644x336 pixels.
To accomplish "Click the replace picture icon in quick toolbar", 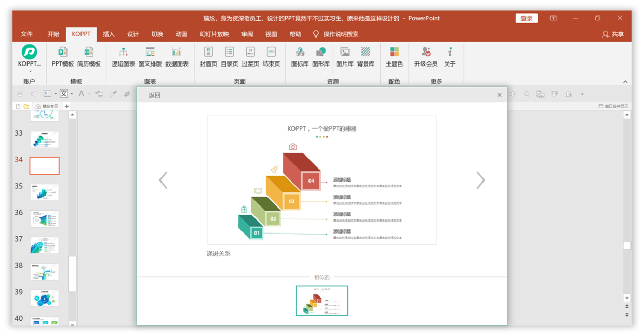I will tap(99, 94).
